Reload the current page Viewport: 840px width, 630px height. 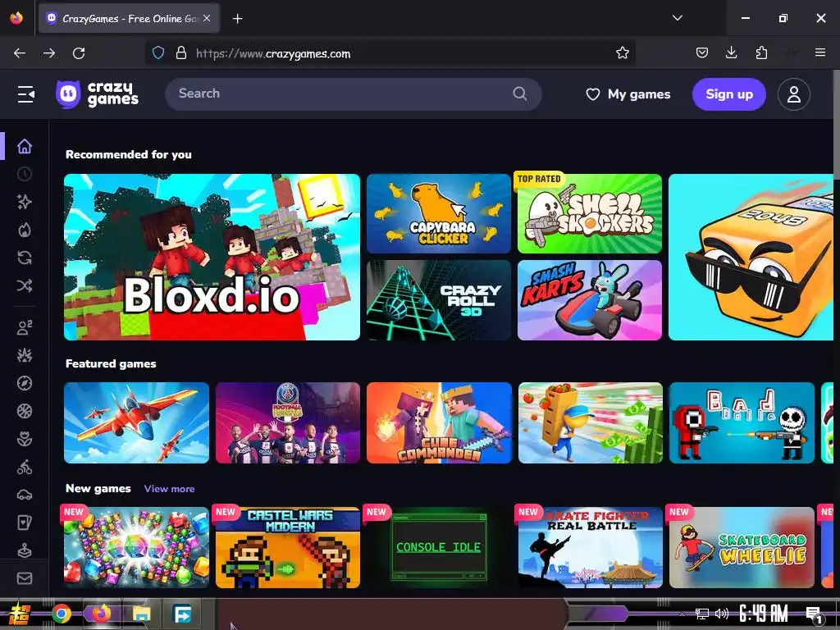click(x=79, y=53)
